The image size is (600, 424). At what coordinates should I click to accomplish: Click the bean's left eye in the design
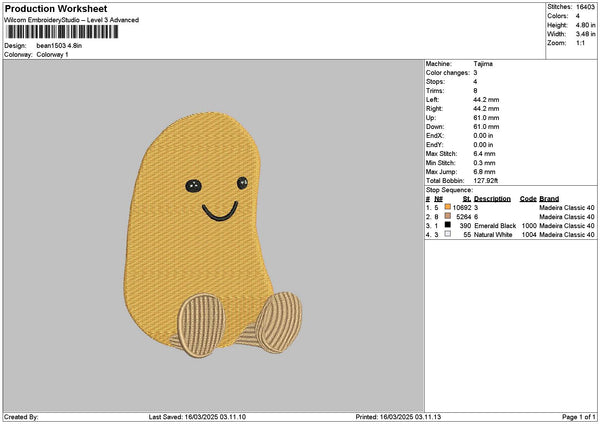193,184
